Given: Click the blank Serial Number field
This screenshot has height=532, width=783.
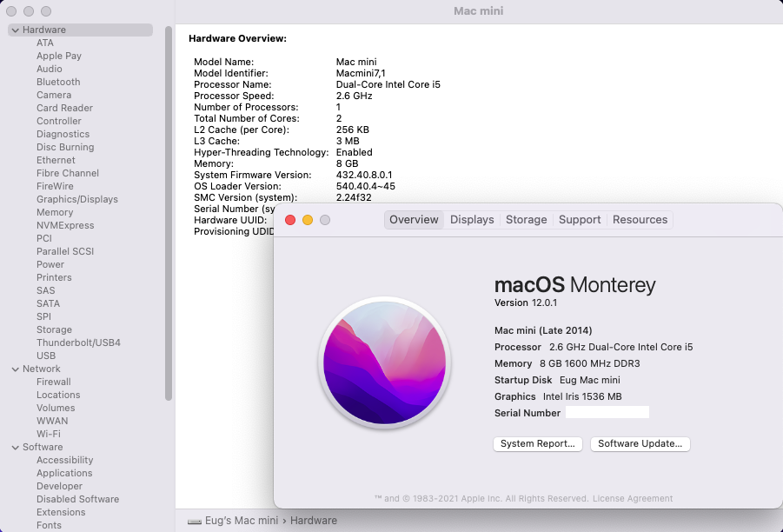Looking at the screenshot, I should click(x=607, y=412).
